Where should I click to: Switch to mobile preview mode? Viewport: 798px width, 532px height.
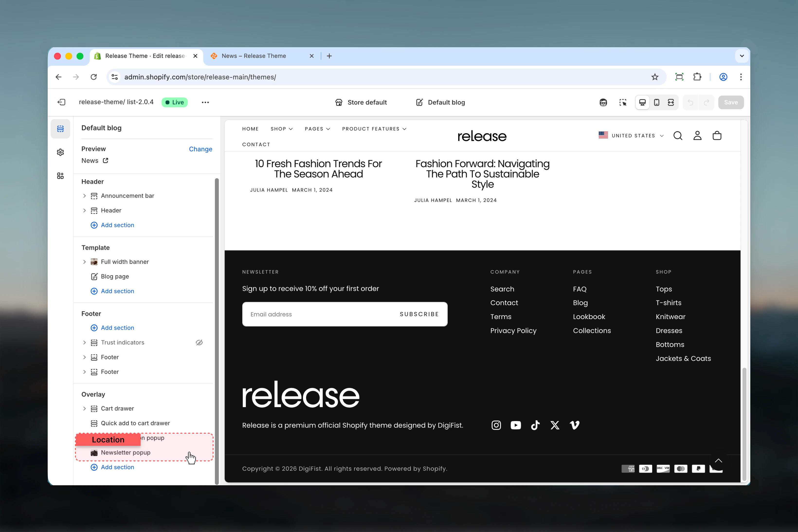coord(656,102)
